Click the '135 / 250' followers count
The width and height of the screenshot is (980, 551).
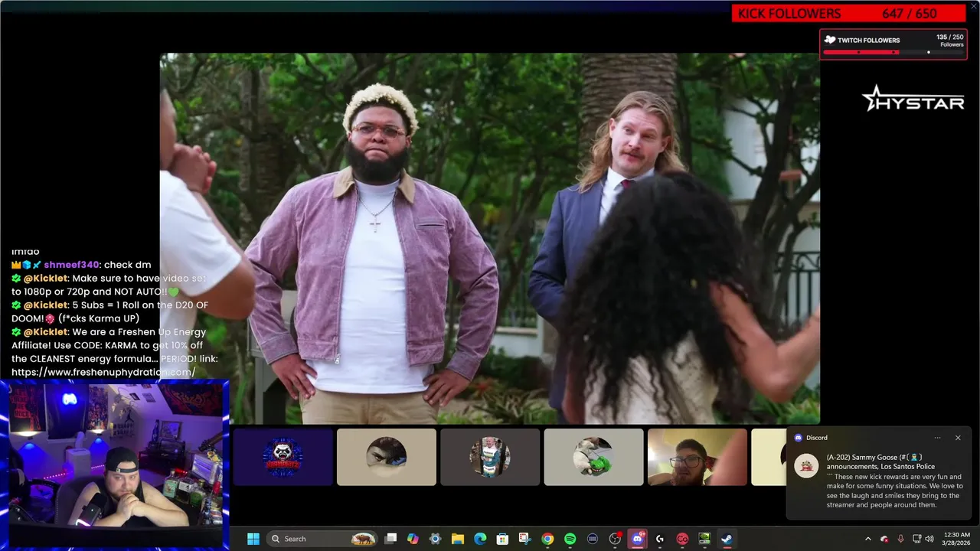(x=950, y=37)
